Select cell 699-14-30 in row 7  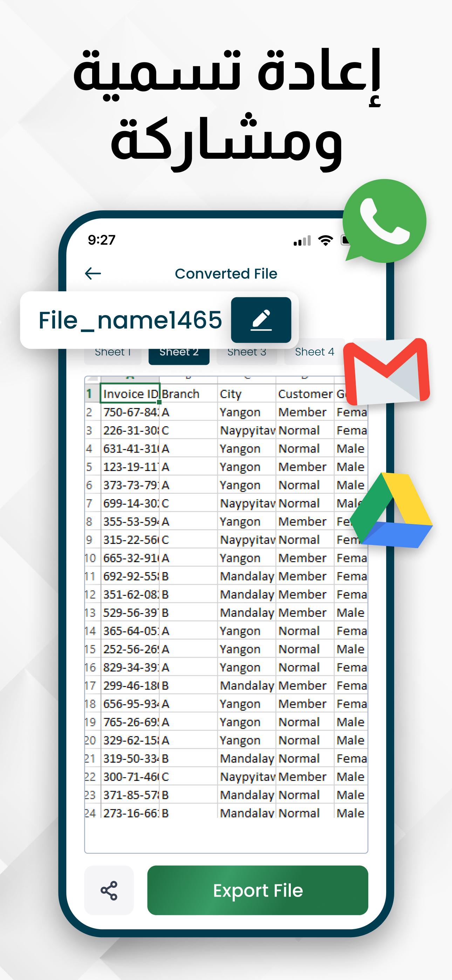pyautogui.click(x=130, y=503)
